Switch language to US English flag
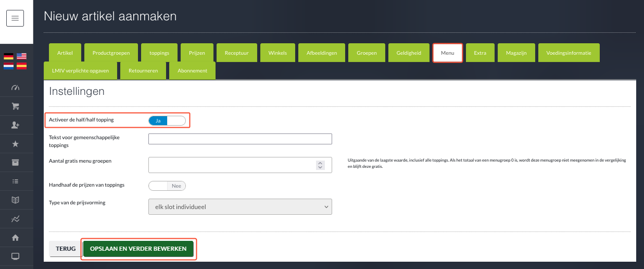 tap(21, 56)
